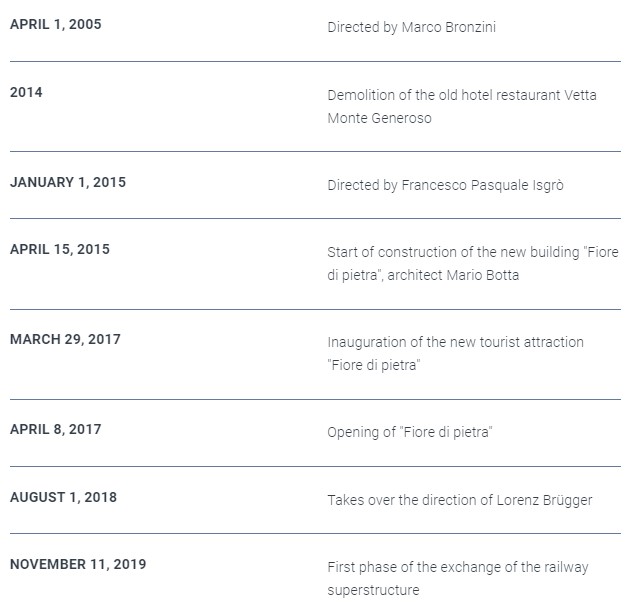Click the MARCH 29, 2017 date heading
The height and width of the screenshot is (614, 637).
coord(65,339)
